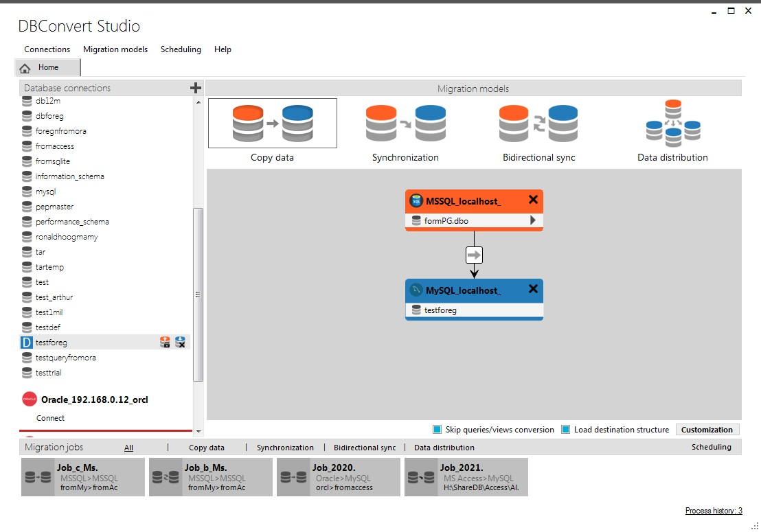Open the Customization button
Viewport: 761px width, 532px height.
click(x=707, y=429)
